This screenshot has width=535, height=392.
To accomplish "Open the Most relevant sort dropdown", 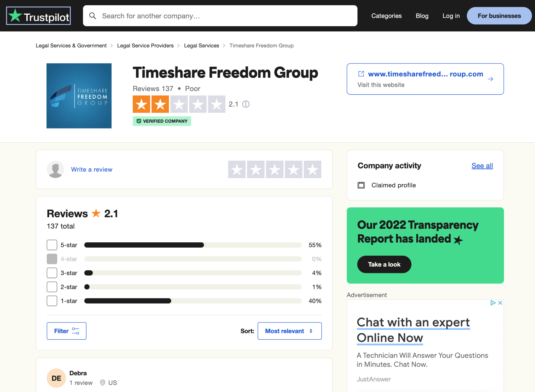I will point(289,331).
